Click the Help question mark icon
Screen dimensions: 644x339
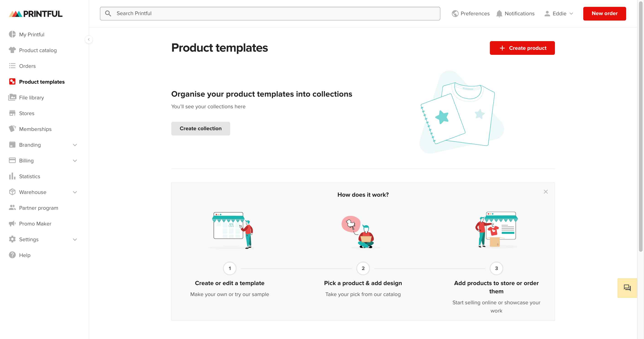(12, 255)
